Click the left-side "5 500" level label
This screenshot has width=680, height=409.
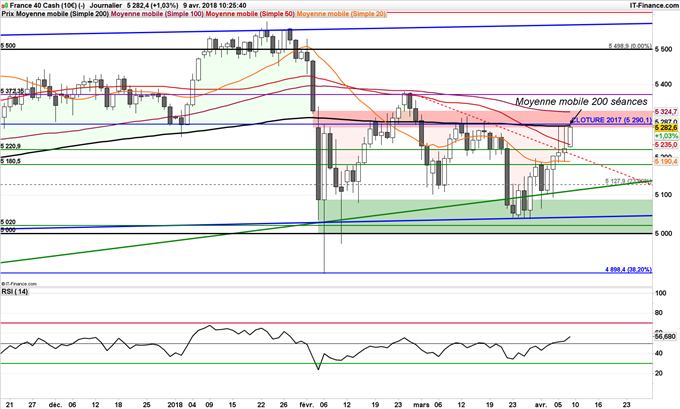tap(8, 46)
